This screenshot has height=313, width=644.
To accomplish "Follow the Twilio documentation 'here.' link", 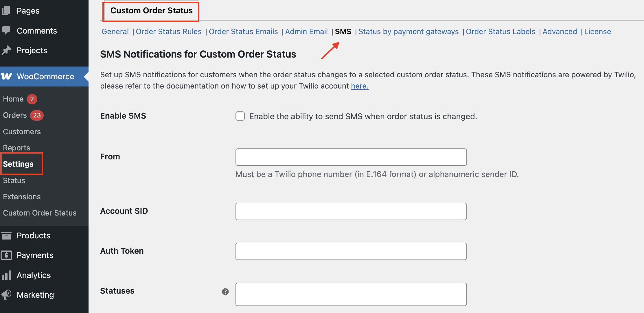I will pos(360,86).
